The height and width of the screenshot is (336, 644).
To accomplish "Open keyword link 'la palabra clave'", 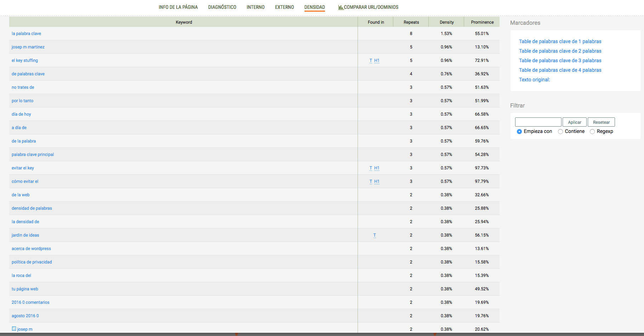I will coord(26,34).
